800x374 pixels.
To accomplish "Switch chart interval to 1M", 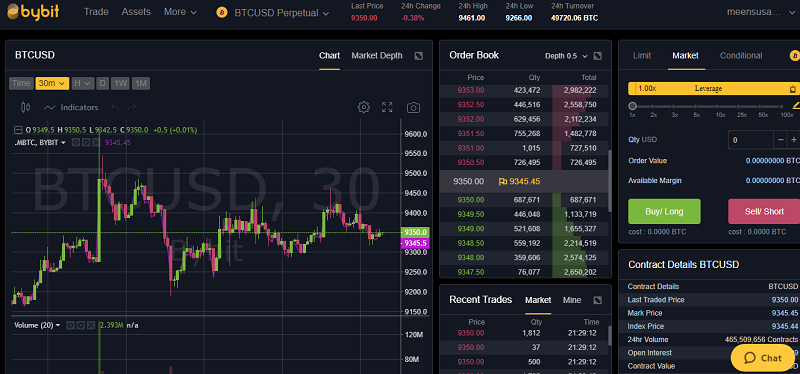I will pos(141,83).
